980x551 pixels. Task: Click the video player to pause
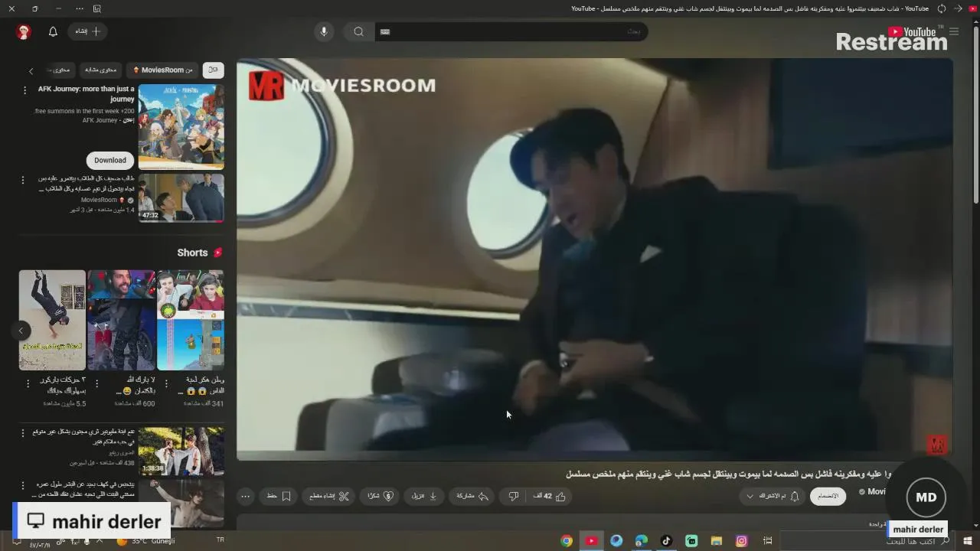[x=594, y=259]
